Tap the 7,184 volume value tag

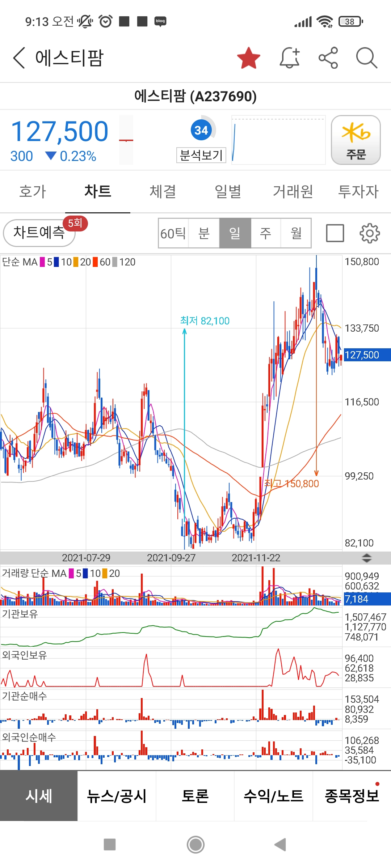367,599
